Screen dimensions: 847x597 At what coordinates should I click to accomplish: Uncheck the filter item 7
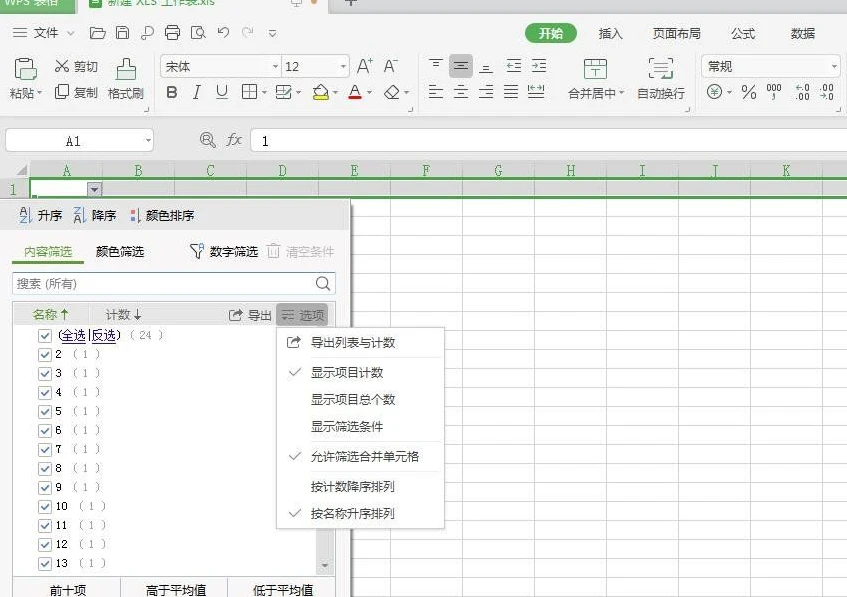(45, 450)
